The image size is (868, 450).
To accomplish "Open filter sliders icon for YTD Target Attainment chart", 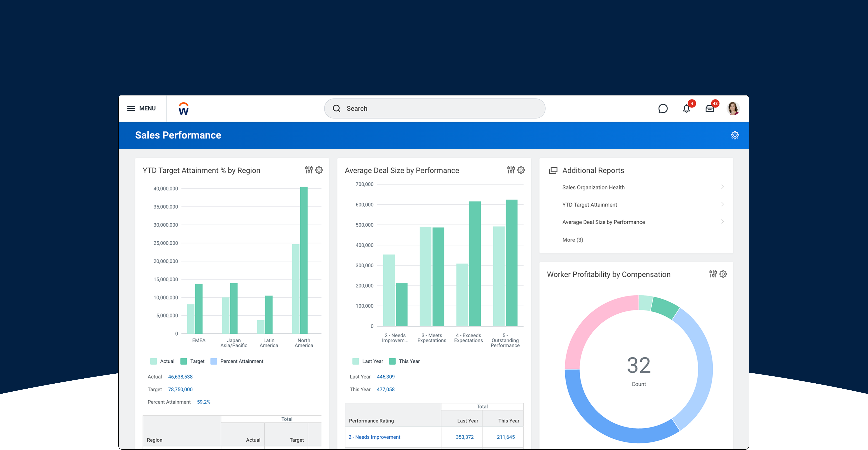I will (309, 170).
